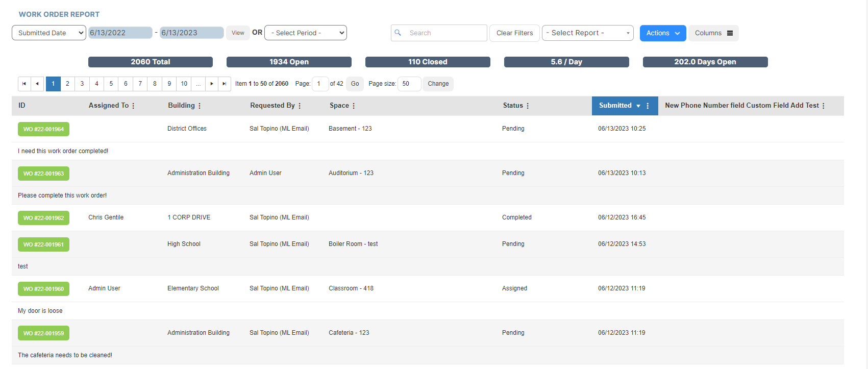Click the 110 Closed summary bar

428,62
